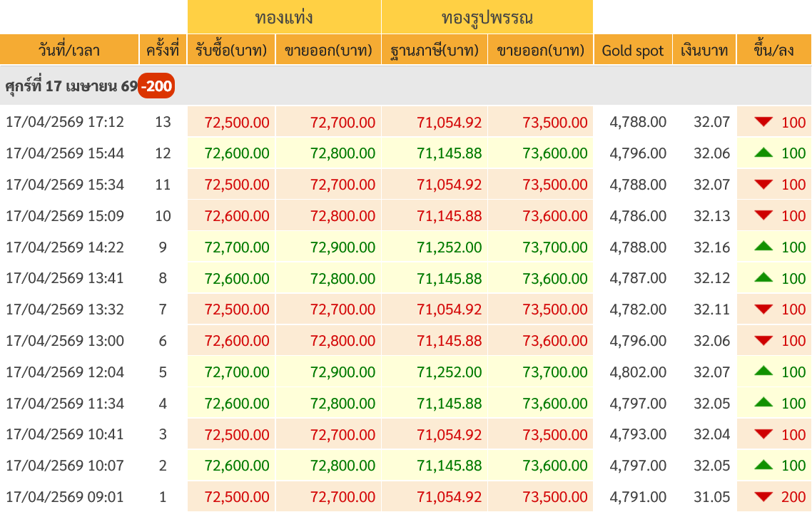Click baht rate 32.13

click(711, 216)
